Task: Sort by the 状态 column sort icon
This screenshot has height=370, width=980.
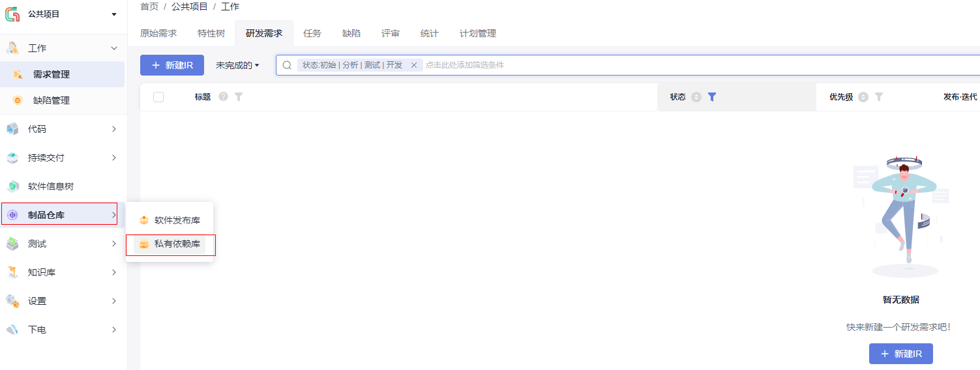Action: [696, 97]
